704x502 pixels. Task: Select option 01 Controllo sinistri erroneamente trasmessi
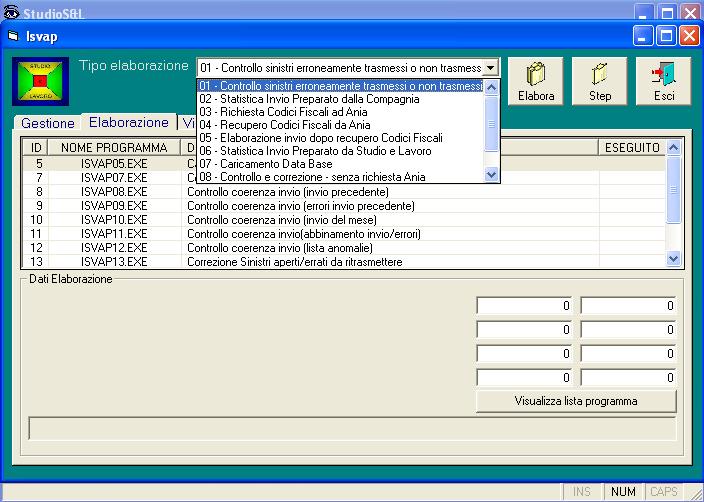(341, 86)
